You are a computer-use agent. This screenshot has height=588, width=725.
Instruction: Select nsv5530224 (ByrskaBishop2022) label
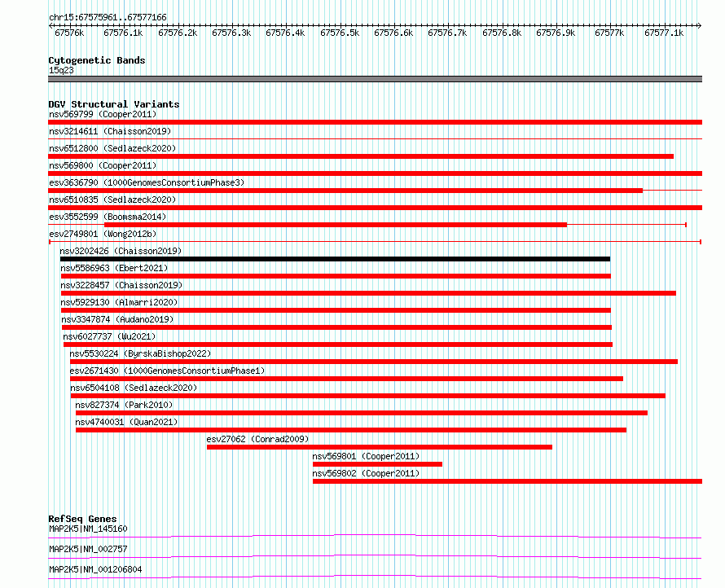[x=141, y=353]
